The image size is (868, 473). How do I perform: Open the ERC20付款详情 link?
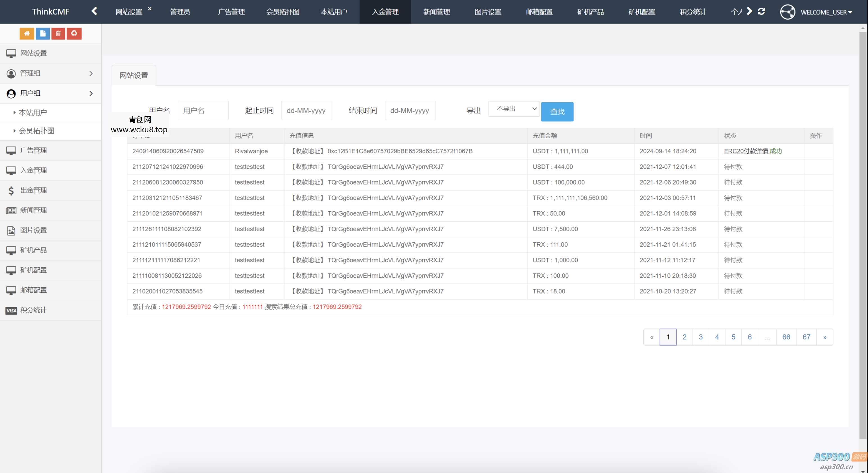point(746,151)
